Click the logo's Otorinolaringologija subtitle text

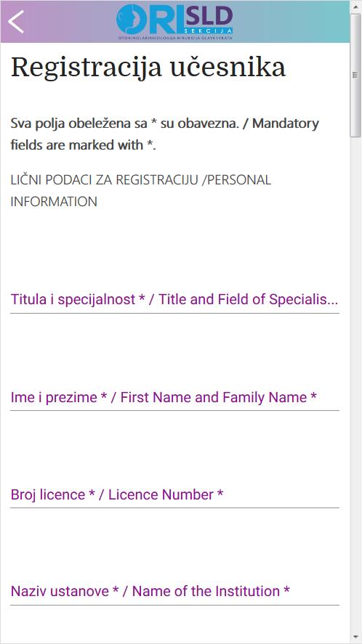point(175,38)
